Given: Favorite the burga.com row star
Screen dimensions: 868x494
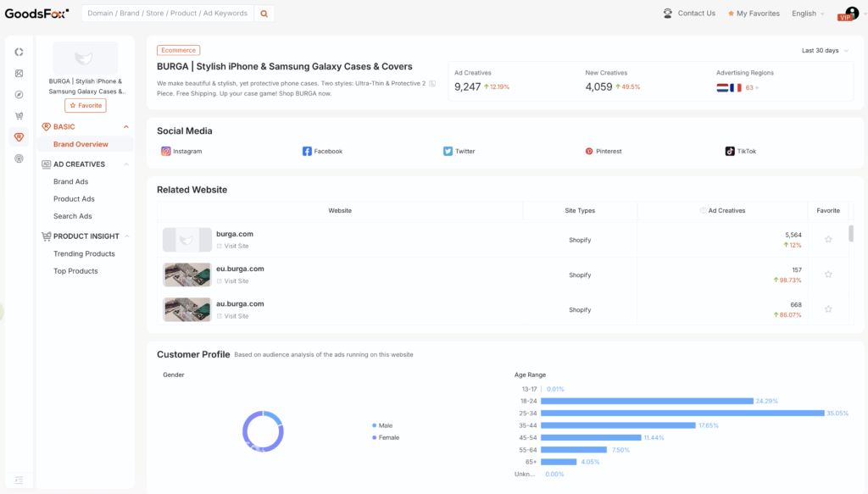Looking at the screenshot, I should click(828, 240).
